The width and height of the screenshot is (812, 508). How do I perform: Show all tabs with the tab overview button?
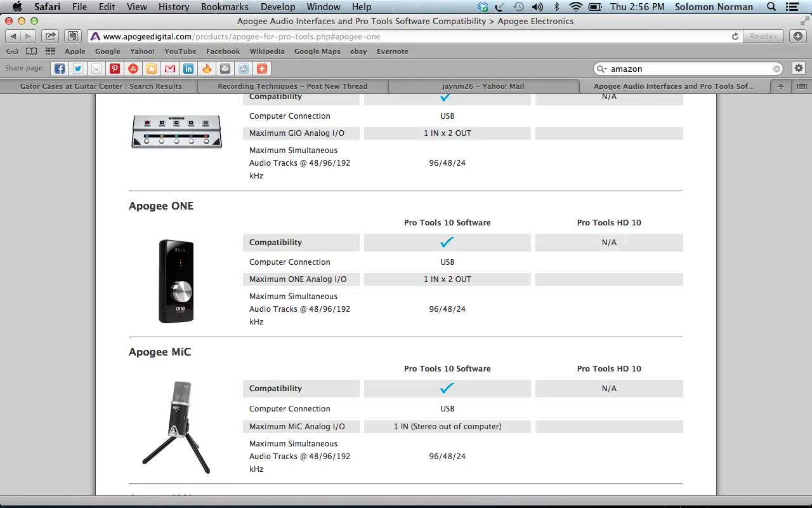pos(801,86)
